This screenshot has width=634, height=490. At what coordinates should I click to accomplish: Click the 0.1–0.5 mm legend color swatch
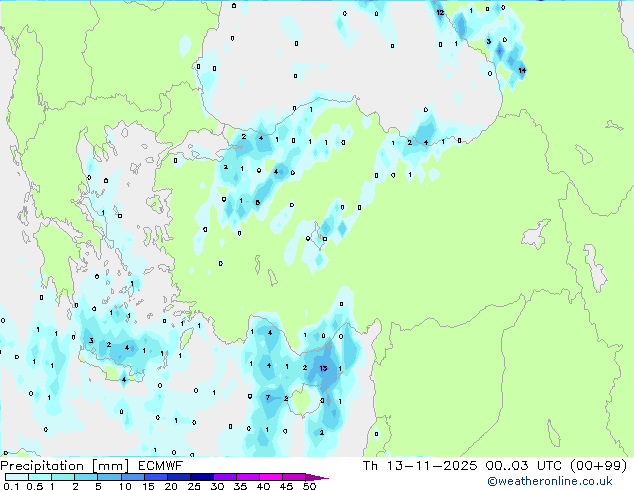(x=17, y=477)
